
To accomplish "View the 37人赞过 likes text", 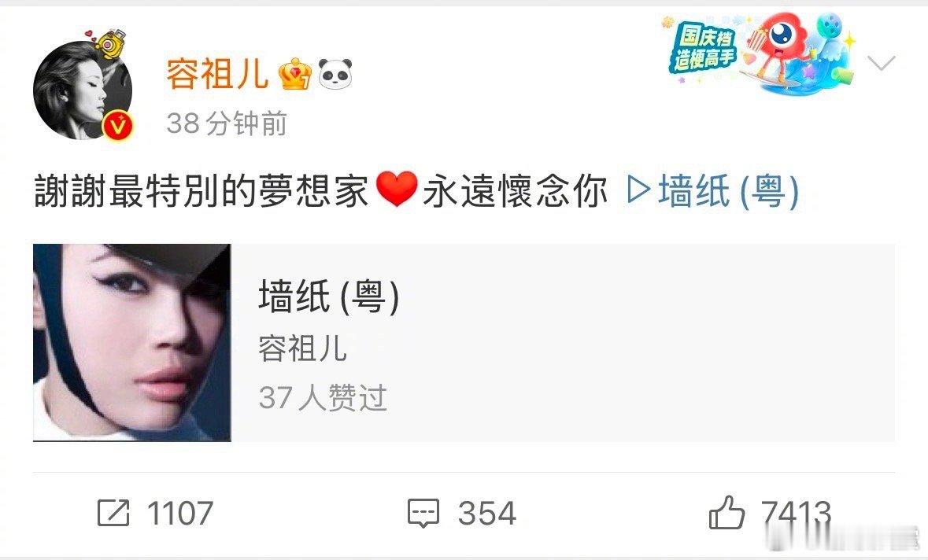I will coord(323,397).
